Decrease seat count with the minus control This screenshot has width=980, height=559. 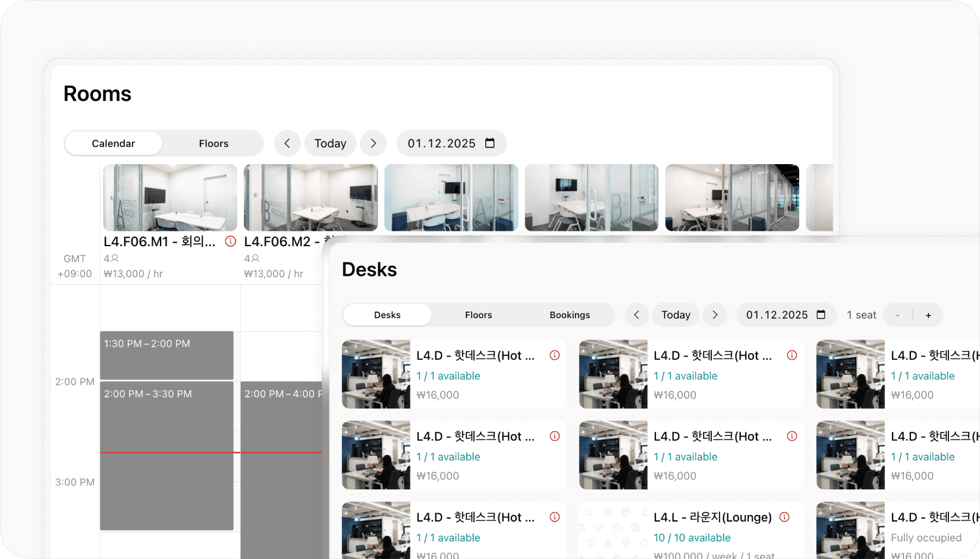click(x=897, y=315)
